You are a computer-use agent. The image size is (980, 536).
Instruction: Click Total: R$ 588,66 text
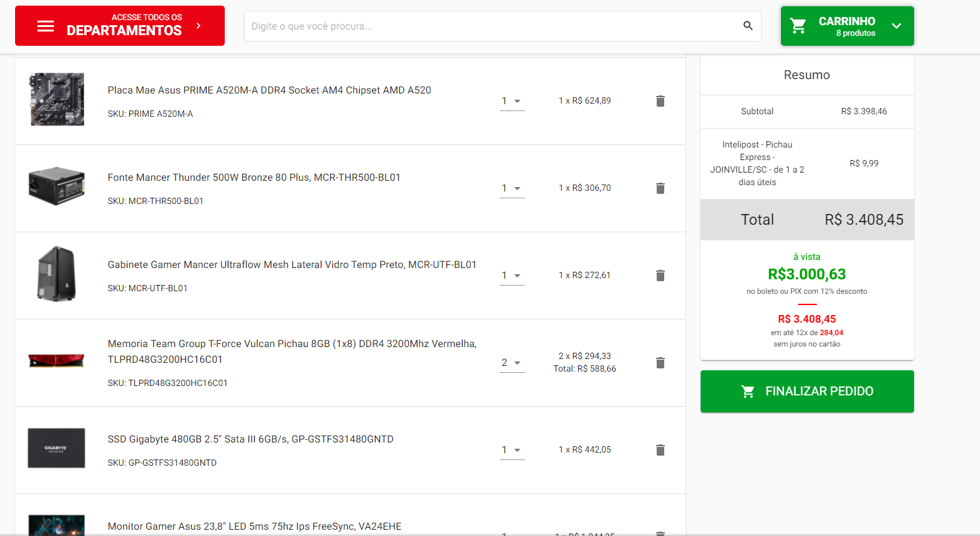pos(584,369)
